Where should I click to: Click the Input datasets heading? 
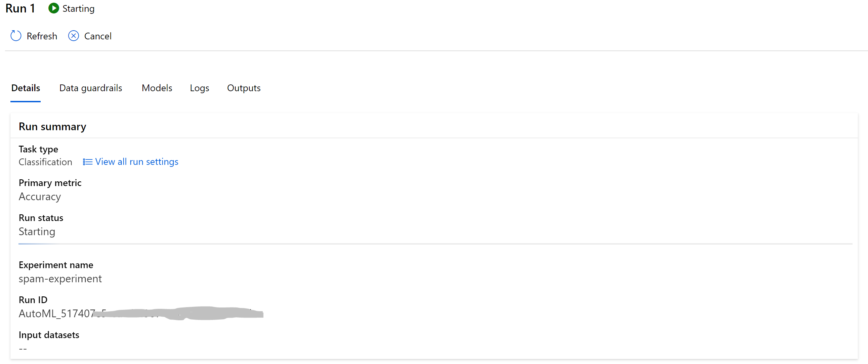pos(49,335)
